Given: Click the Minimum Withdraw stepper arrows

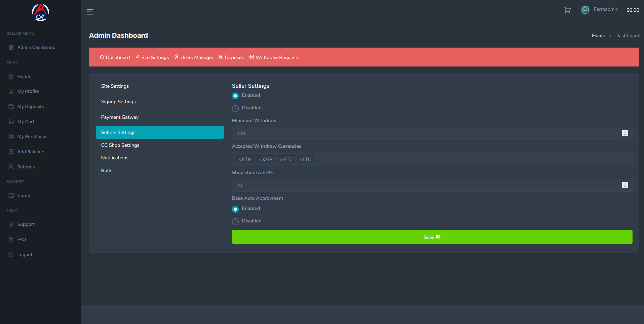Looking at the screenshot, I should point(625,133).
